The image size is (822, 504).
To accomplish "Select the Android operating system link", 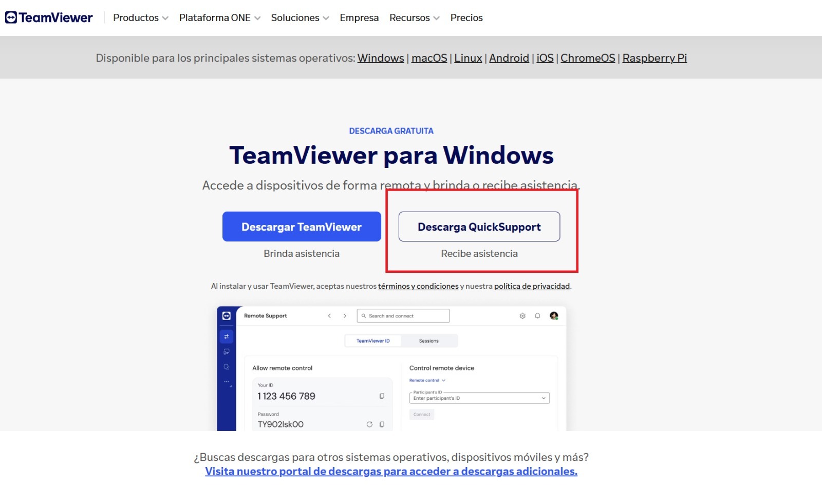I will pyautogui.click(x=509, y=58).
